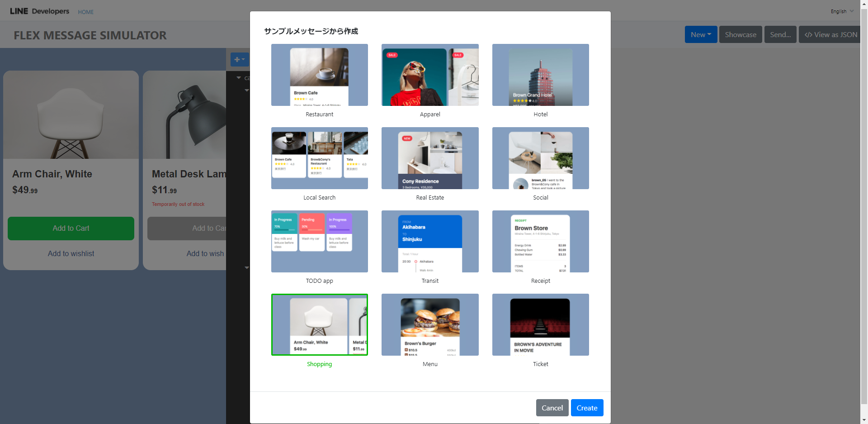The width and height of the screenshot is (868, 424).
Task: Click the LINE Developers logo
Action: coord(39,11)
